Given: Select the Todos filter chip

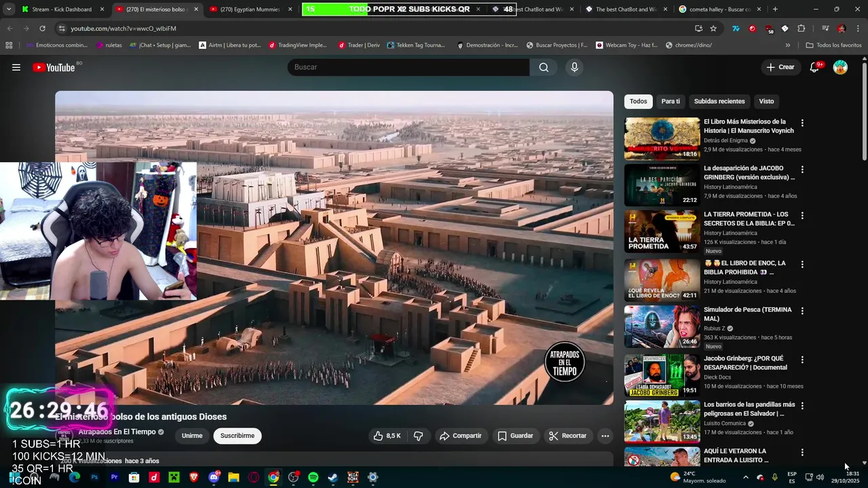Looking at the screenshot, I should tap(638, 101).
